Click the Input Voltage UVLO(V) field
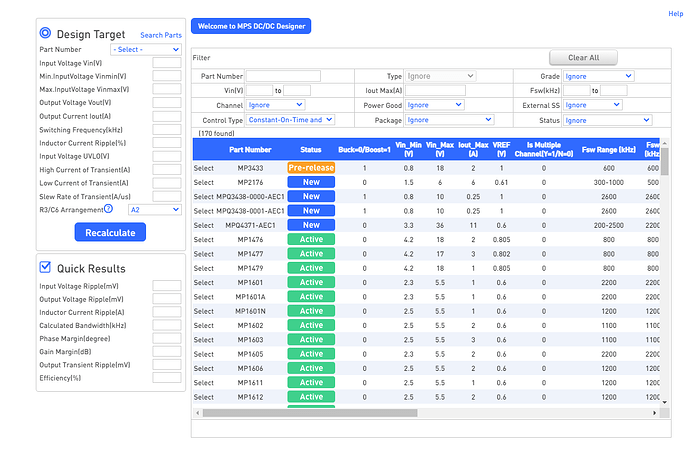The width and height of the screenshot is (690, 452). click(167, 156)
